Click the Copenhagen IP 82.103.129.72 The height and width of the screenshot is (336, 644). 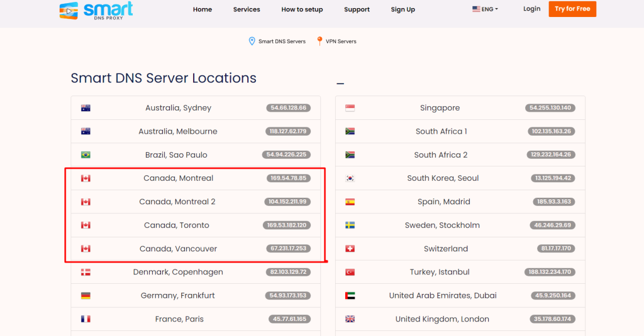[x=288, y=272]
